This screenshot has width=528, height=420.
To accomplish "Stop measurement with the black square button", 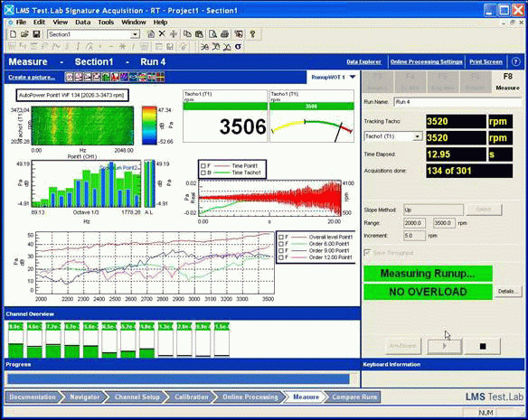I will [483, 346].
